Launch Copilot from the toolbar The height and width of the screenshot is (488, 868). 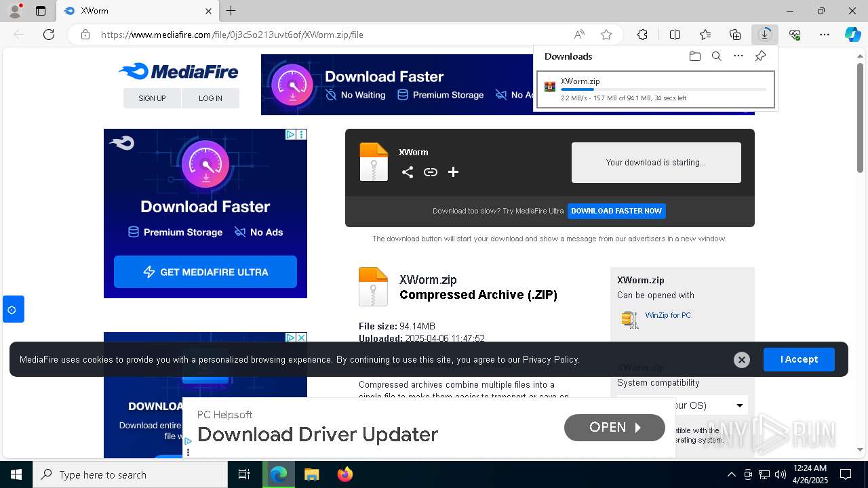(x=852, y=35)
